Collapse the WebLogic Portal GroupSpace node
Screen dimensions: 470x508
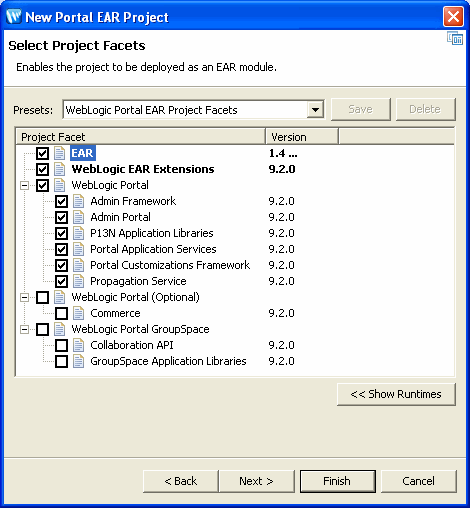tap(24, 329)
